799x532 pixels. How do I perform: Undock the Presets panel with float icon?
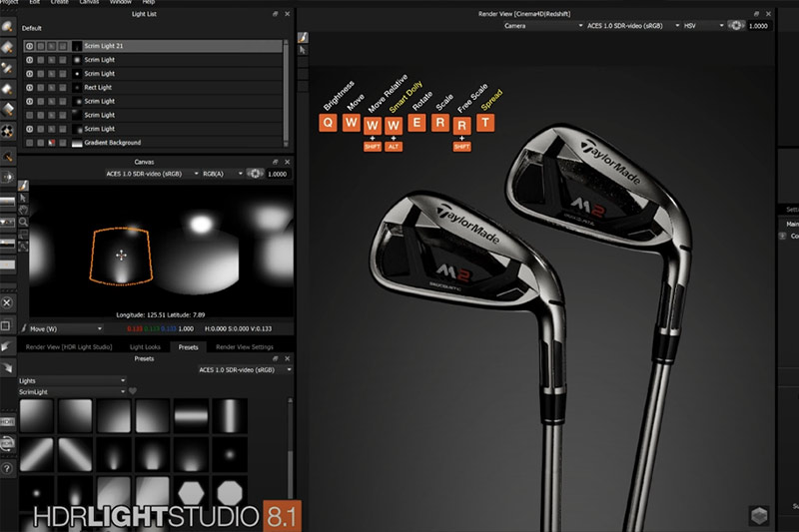[276, 359]
